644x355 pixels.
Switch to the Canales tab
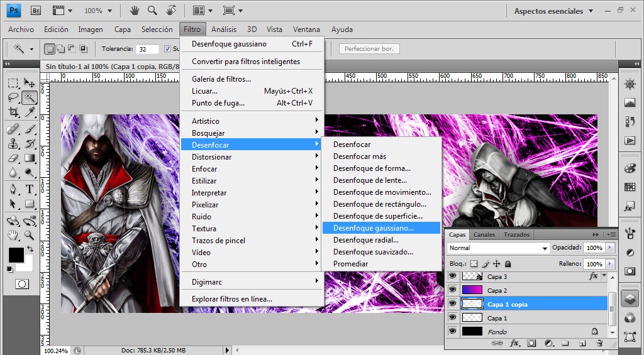pos(484,235)
